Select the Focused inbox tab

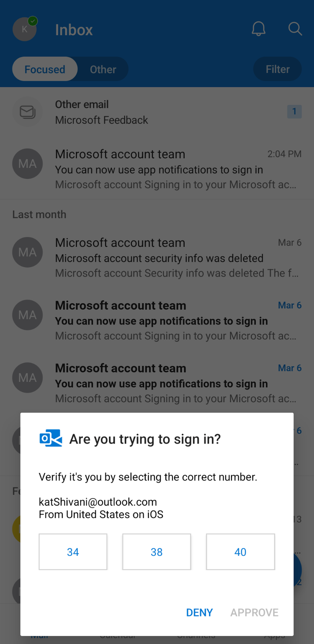[x=44, y=69]
